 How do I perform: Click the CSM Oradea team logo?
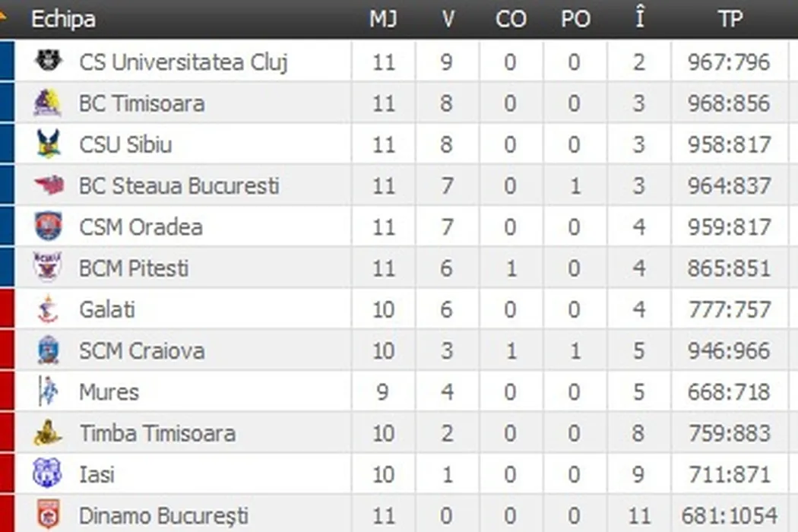[49, 226]
